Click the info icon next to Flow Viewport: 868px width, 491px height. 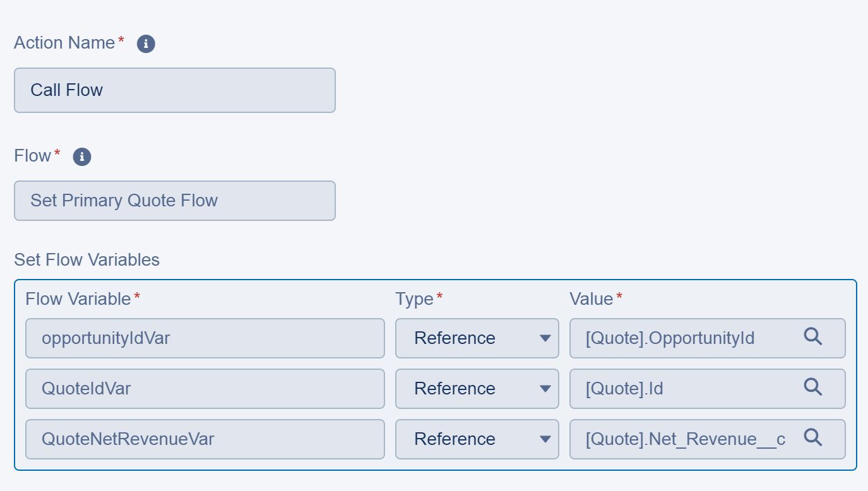click(82, 157)
